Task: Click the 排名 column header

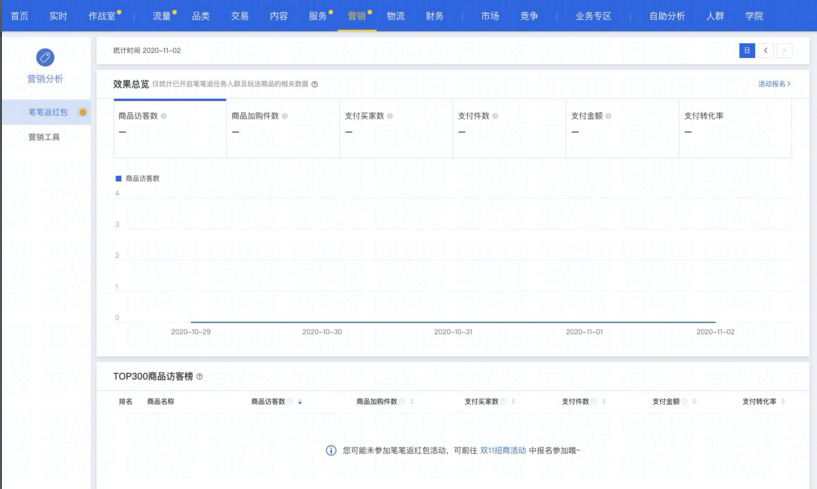Action: [x=126, y=401]
